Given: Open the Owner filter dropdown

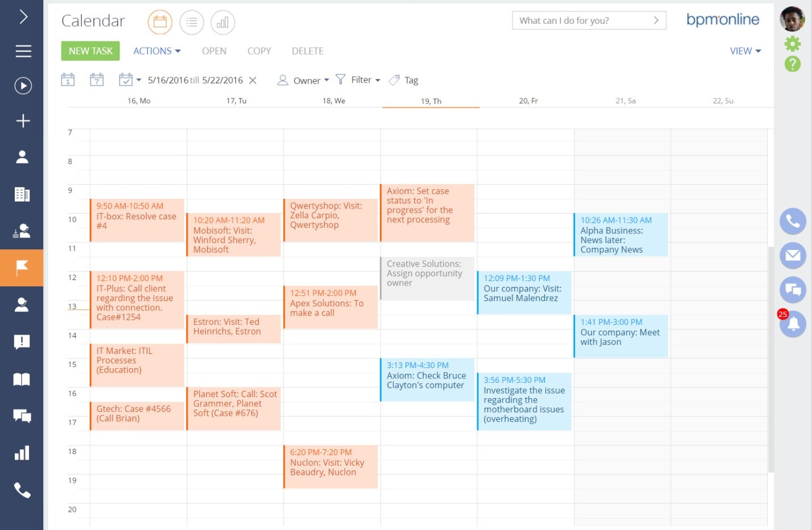Looking at the screenshot, I should pyautogui.click(x=303, y=81).
